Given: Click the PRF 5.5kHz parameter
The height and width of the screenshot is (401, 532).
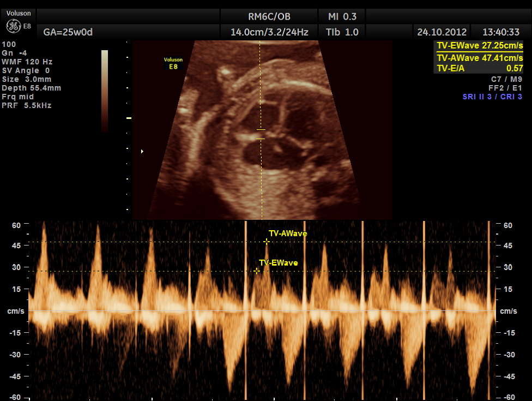Looking at the screenshot, I should [x=27, y=105].
